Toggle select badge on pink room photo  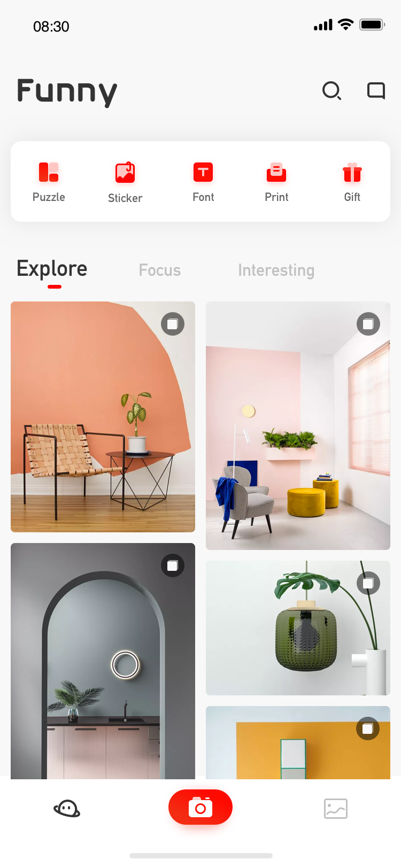tap(368, 324)
